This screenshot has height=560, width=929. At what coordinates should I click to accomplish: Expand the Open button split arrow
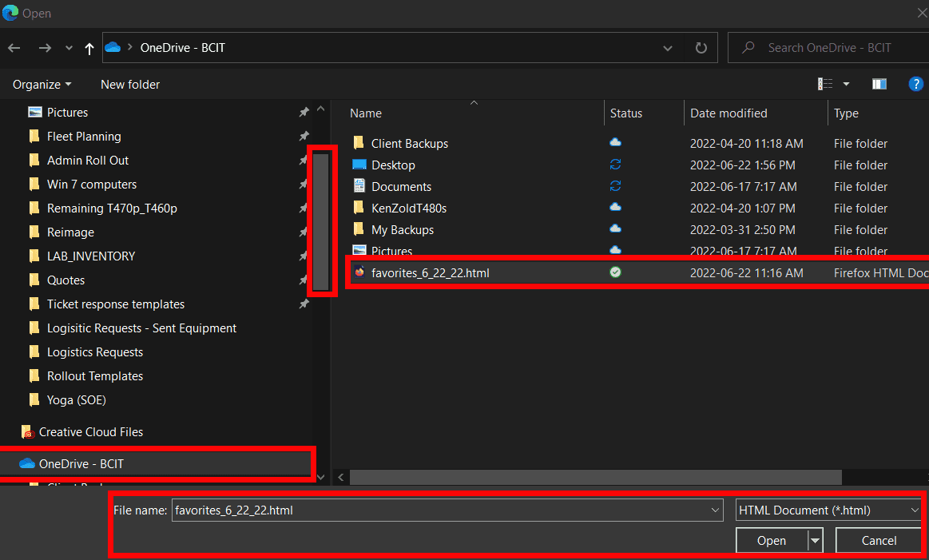[x=815, y=541]
